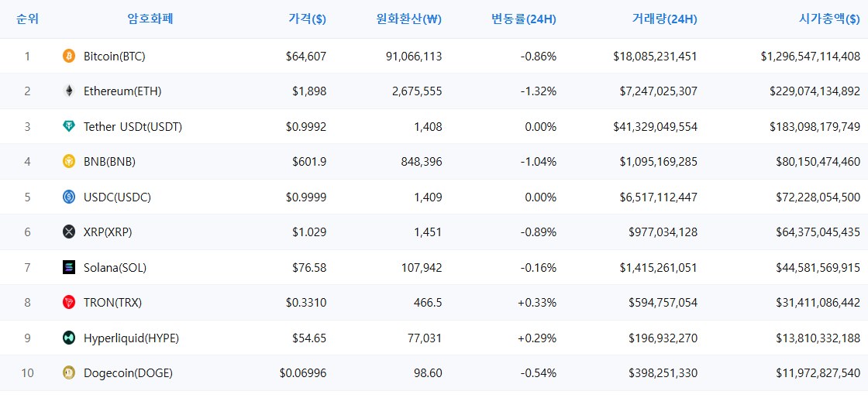Click Tether volume $41,329,049,554
This screenshot has width=868, height=398.
(656, 126)
